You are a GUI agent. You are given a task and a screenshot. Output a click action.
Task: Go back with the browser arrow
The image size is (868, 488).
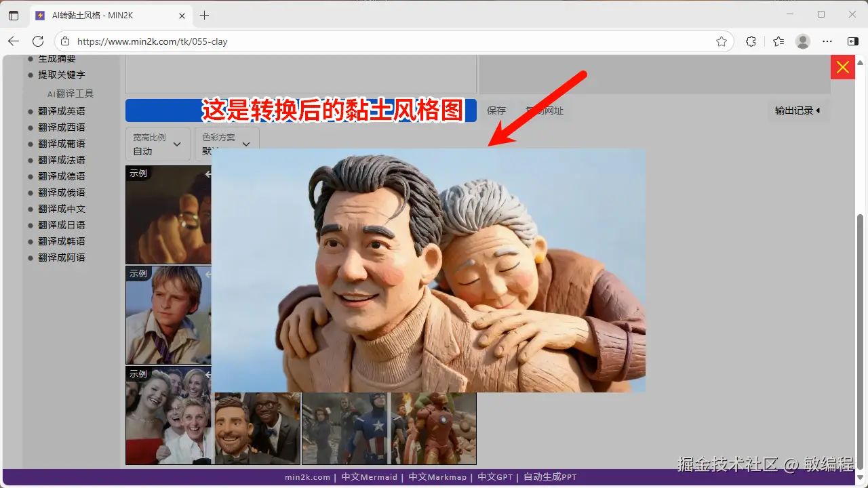click(14, 41)
